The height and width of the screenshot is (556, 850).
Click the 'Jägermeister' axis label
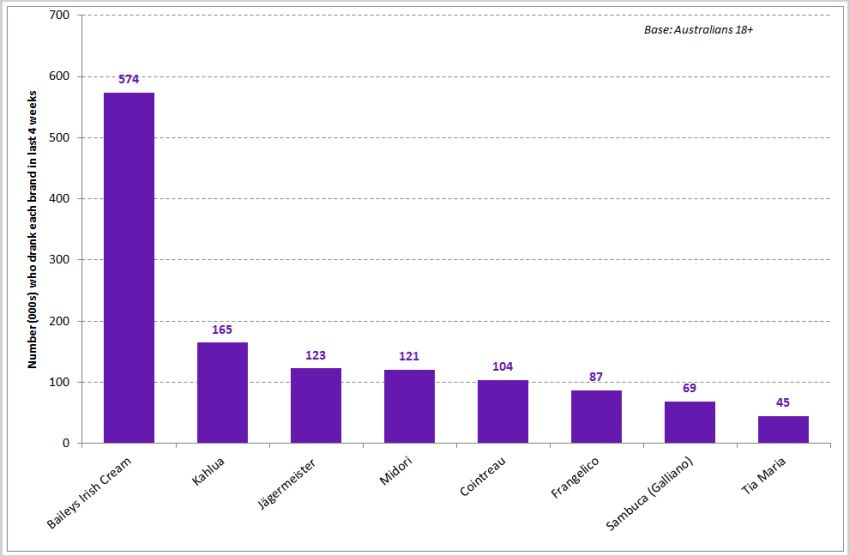[287, 484]
